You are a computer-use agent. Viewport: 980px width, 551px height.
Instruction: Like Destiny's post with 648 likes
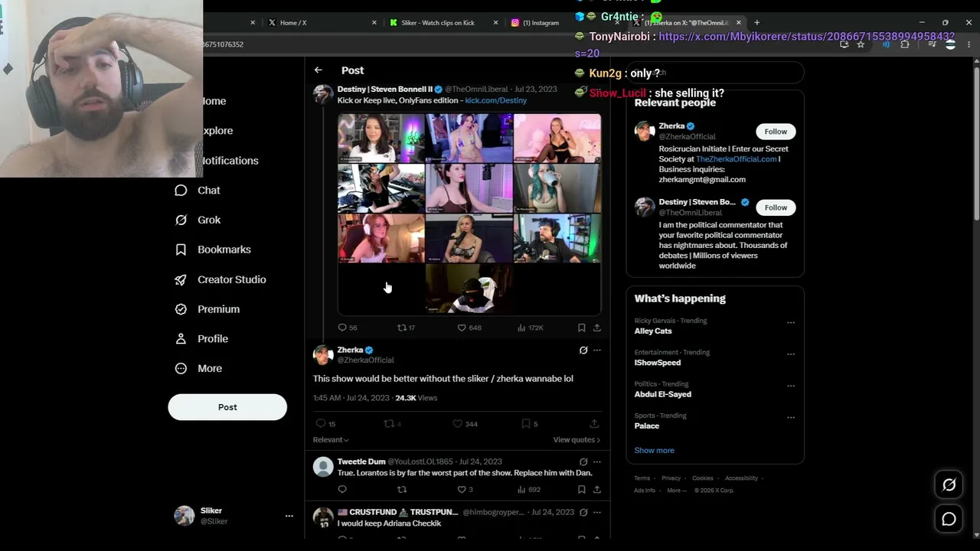click(x=462, y=328)
